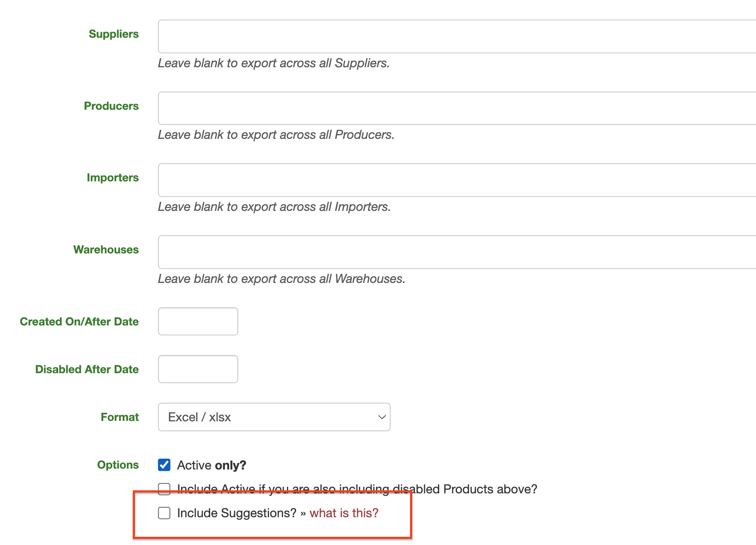Click 'Leave blank to export across all Suppliers.'
The image size is (756, 545).
274,63
